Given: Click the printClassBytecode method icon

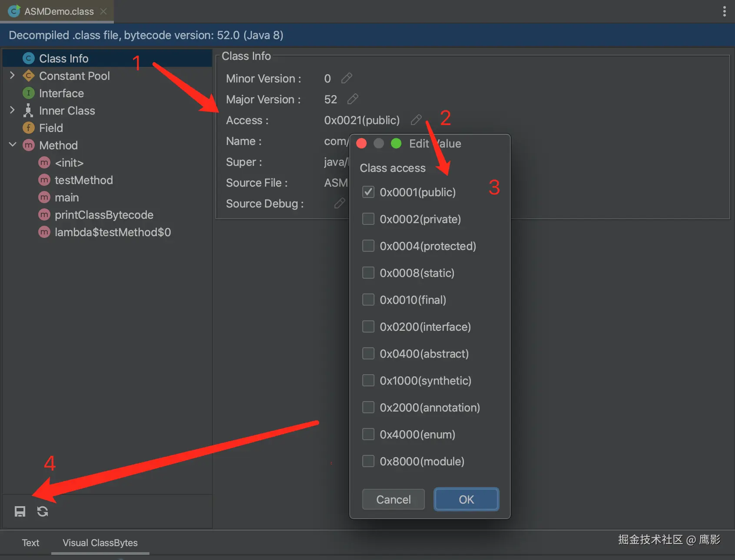Looking at the screenshot, I should [x=44, y=214].
